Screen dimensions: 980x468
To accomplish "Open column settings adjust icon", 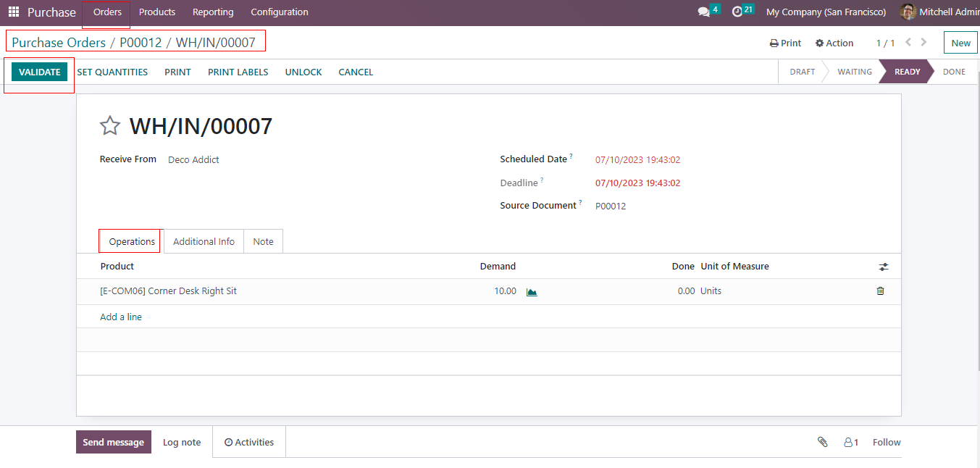I will coord(883,267).
